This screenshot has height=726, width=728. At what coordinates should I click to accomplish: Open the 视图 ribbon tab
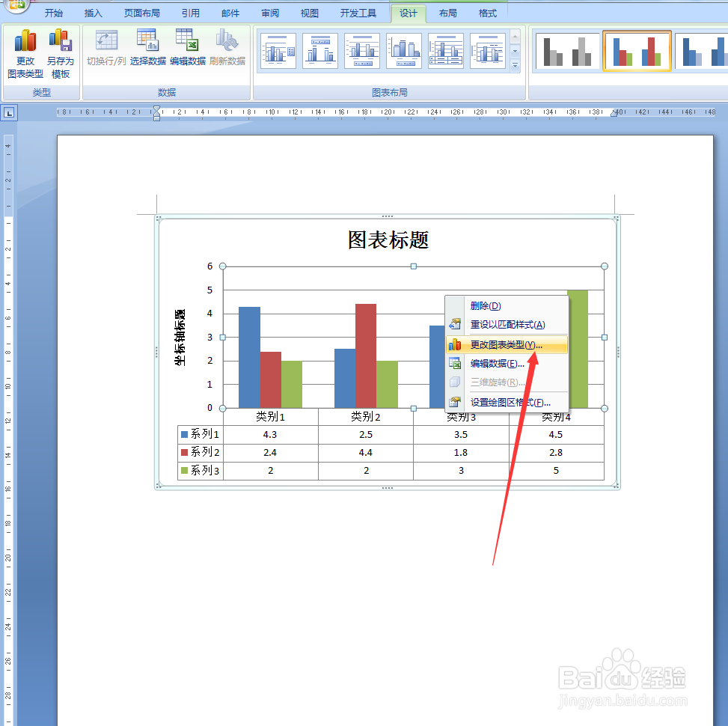pyautogui.click(x=309, y=13)
